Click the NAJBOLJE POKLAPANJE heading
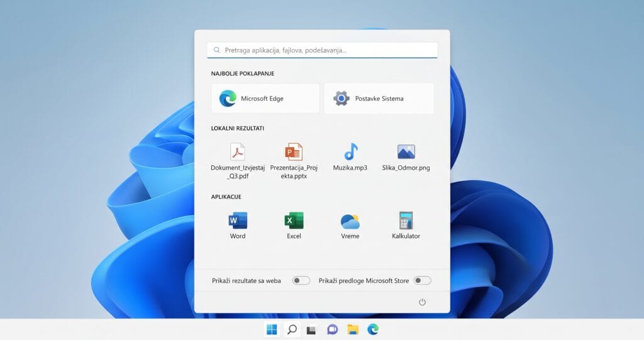The image size is (644, 340). (x=243, y=74)
